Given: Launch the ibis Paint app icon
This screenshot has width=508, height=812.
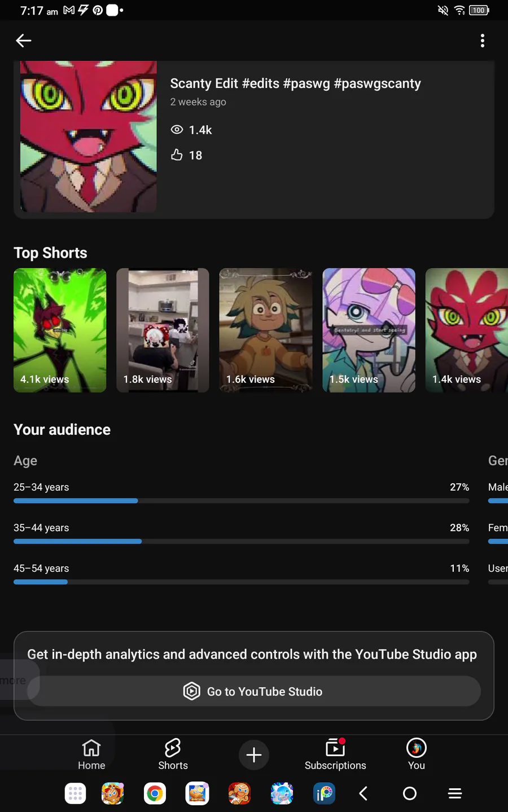Looking at the screenshot, I should tap(325, 794).
